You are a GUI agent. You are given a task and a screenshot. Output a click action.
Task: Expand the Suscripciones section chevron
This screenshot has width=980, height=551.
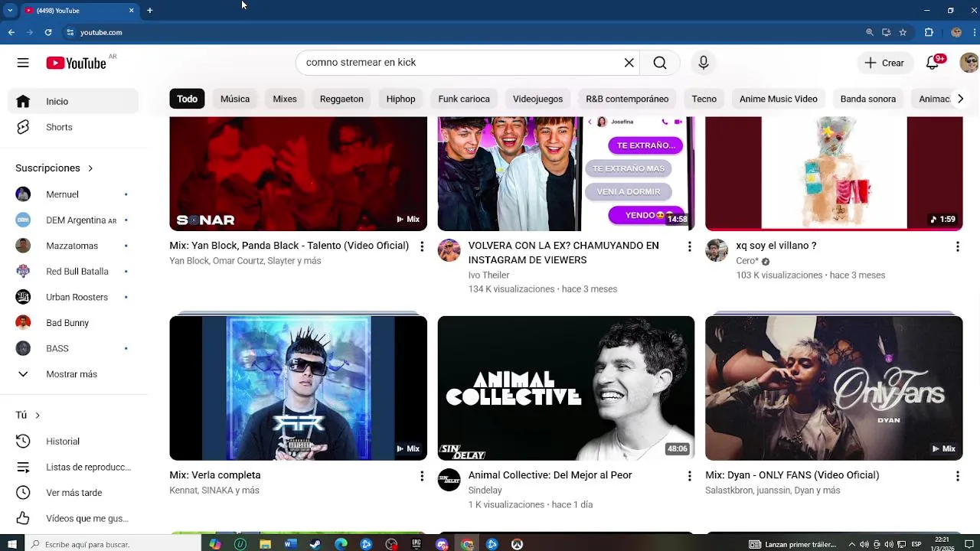[x=90, y=168]
